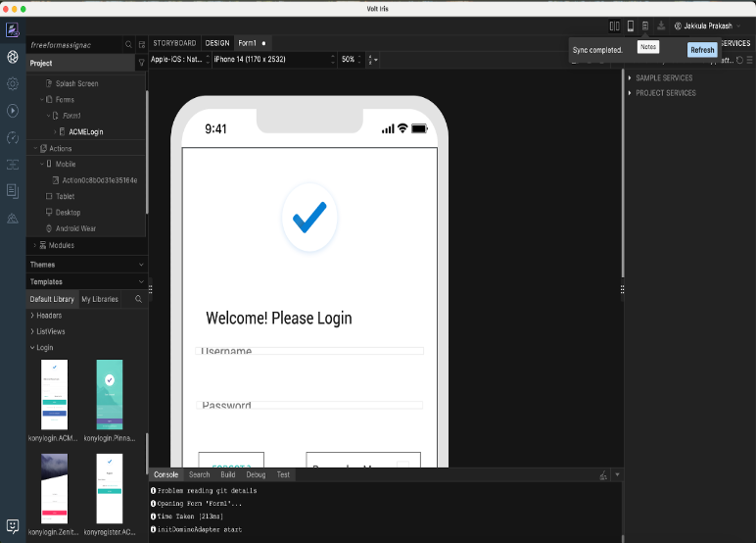
Task: Open the My Libraries tab
Action: coord(100,299)
